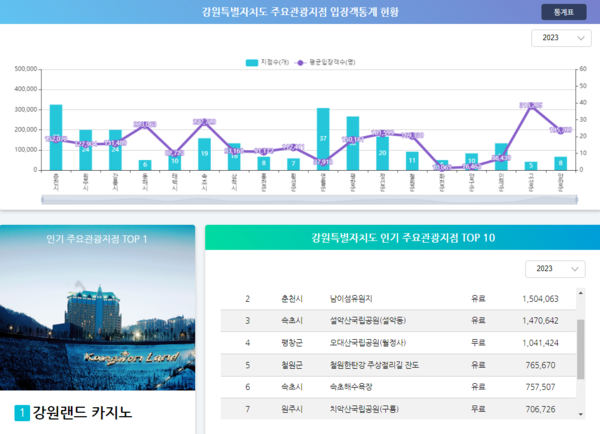Click the number 1 rank badge
This screenshot has height=434, width=600.
pos(22,413)
